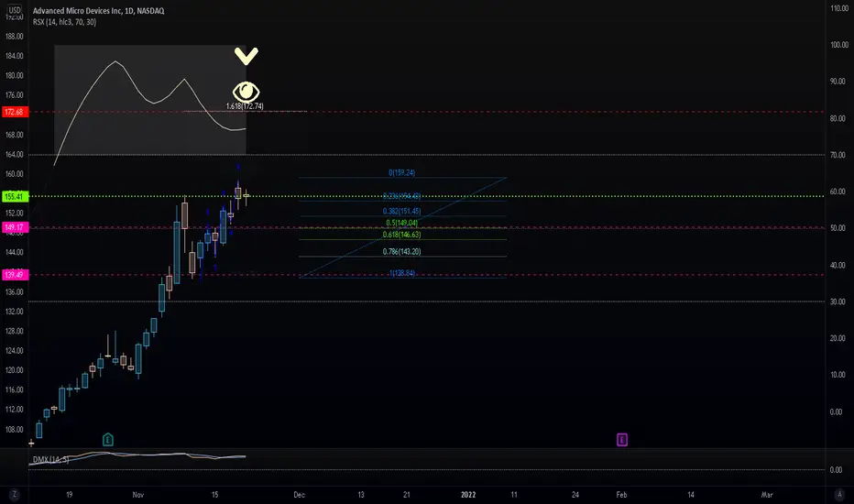Select the 0.618(146.63) Fibonacci level label

[402, 235]
